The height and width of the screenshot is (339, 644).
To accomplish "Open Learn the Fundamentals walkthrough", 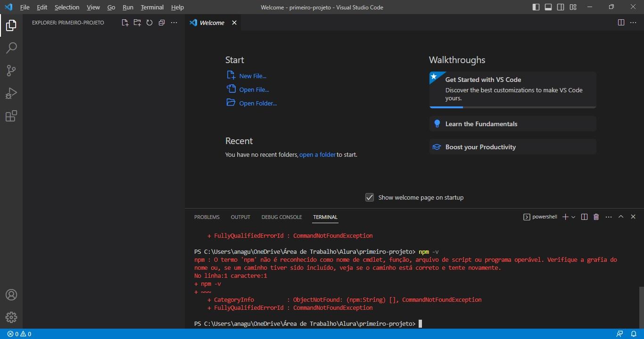I will [512, 124].
